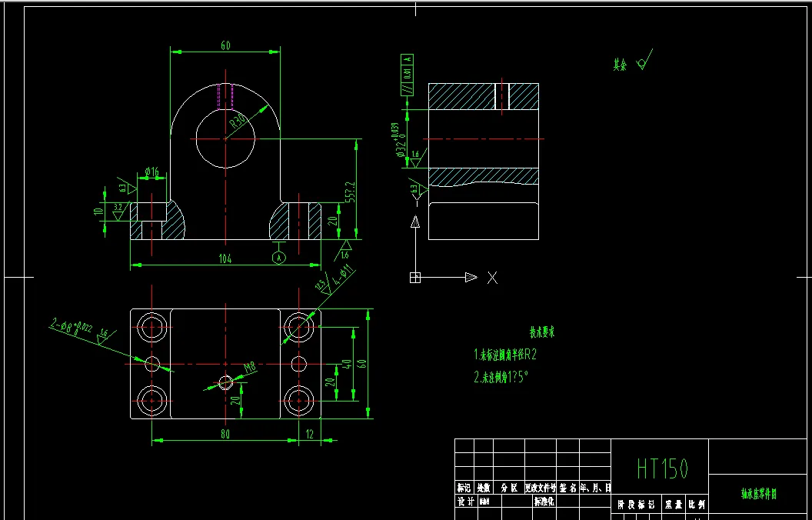Select the 104 base width dimension
The image size is (812, 520).
(225, 259)
